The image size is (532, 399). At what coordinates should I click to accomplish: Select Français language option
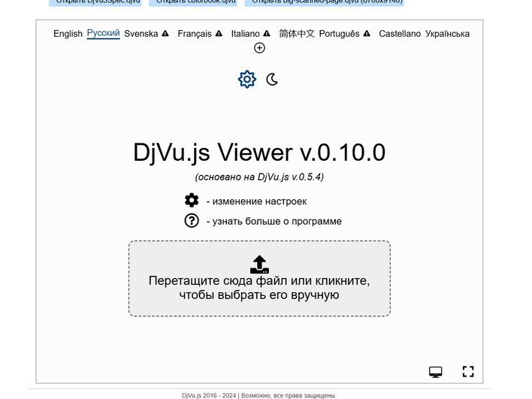195,34
